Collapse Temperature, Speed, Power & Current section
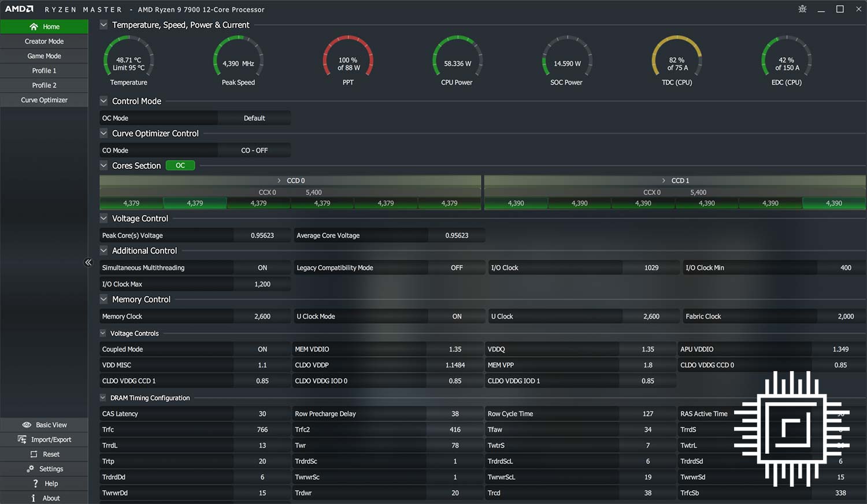Screen dimensions: 867x504 [103, 25]
